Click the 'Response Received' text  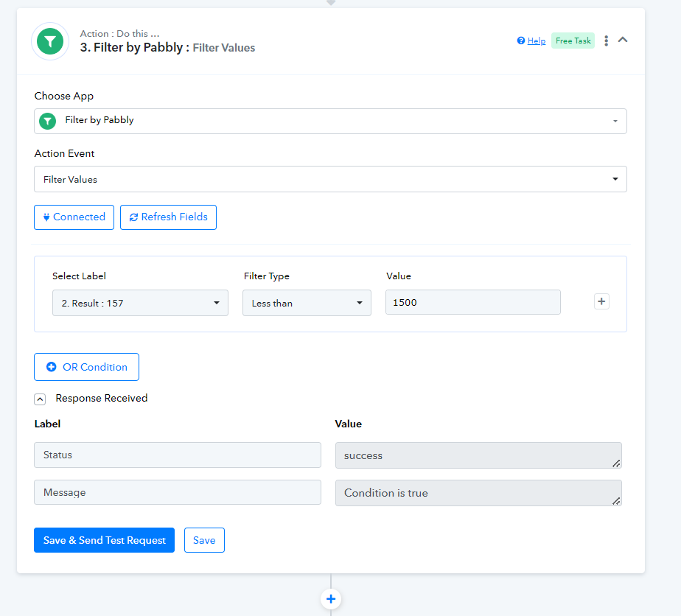click(102, 398)
